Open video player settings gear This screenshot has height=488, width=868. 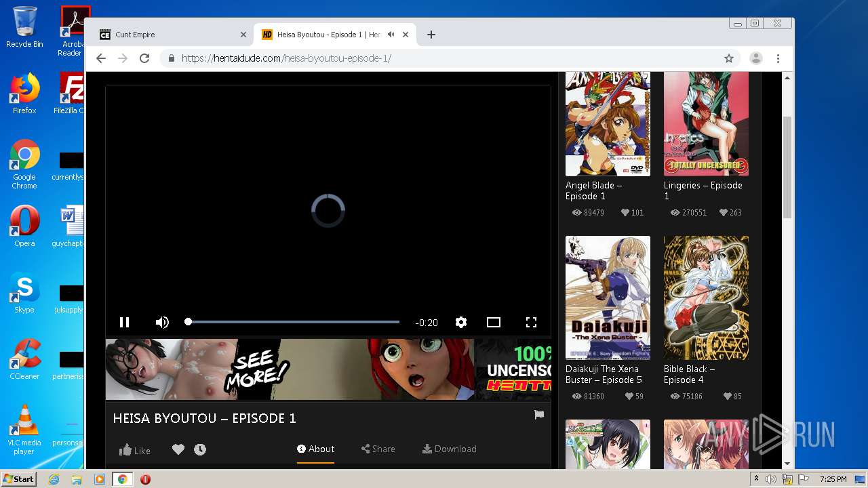[461, 323]
